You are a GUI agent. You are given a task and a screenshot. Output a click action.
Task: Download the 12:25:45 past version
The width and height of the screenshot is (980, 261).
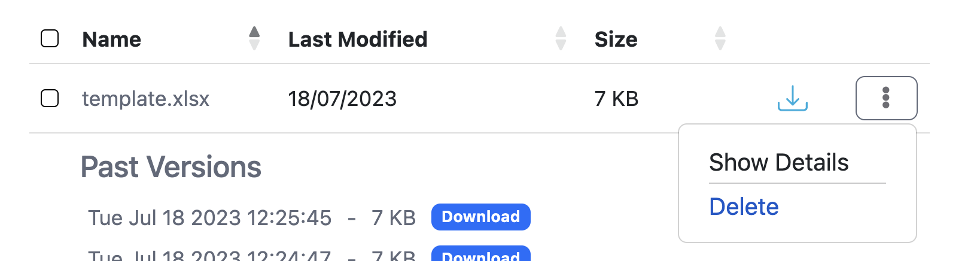pos(480,217)
